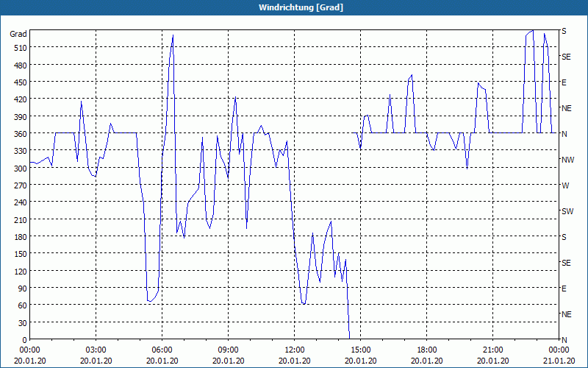Click the 510 y-axis value
Screen dimensions: 588x368
pyautogui.click(x=21, y=48)
